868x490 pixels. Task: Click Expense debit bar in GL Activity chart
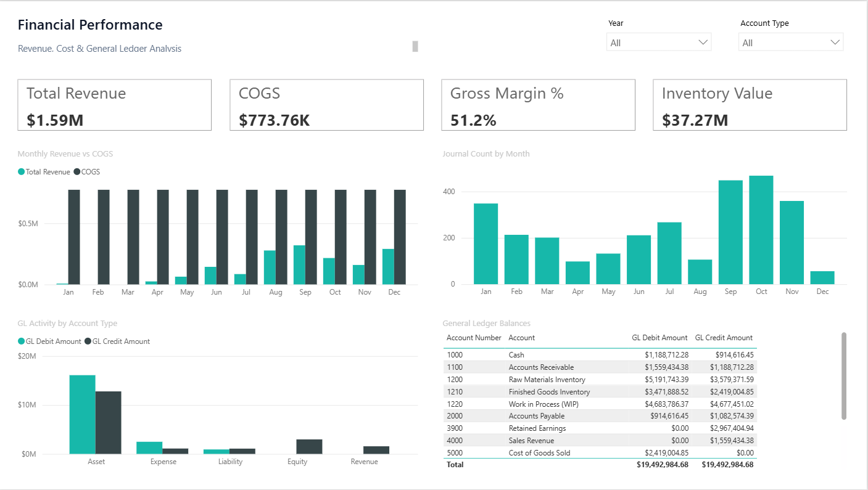click(149, 448)
